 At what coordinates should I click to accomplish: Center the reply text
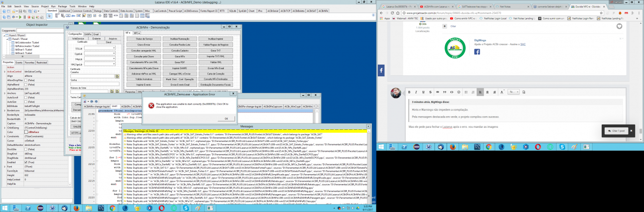pyautogui.click(x=487, y=92)
